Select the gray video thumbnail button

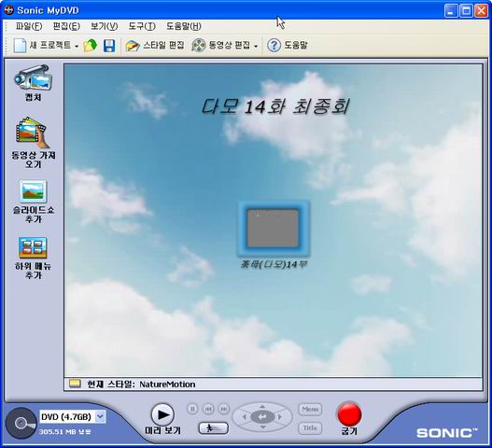(x=273, y=228)
